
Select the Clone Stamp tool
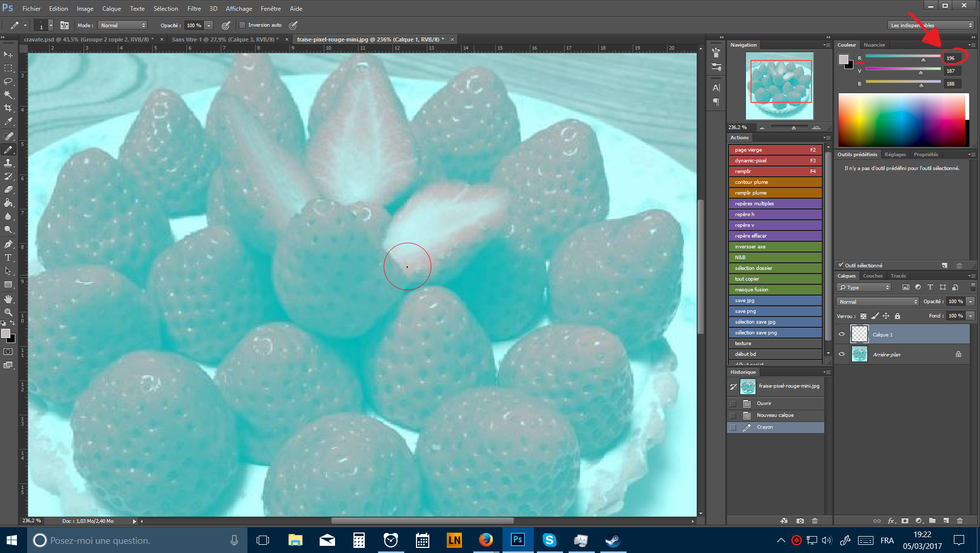coord(8,163)
